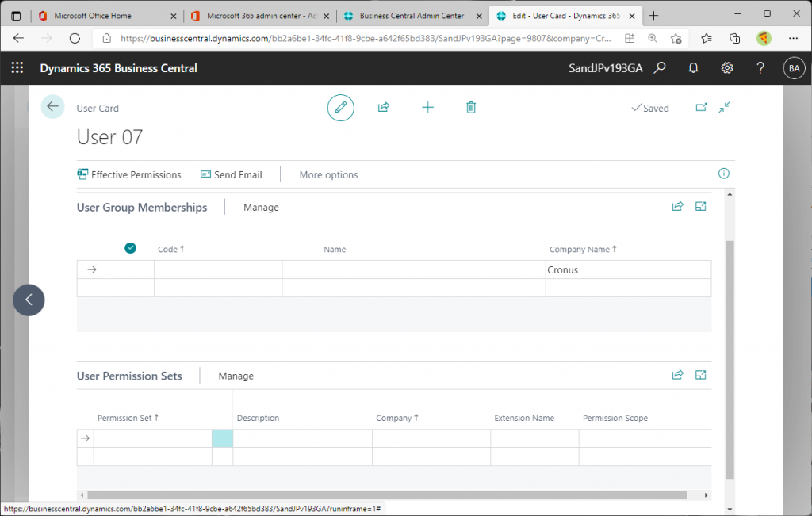Click the horizontal scrollbar of the card
The height and width of the screenshot is (516, 812).
tap(387, 495)
